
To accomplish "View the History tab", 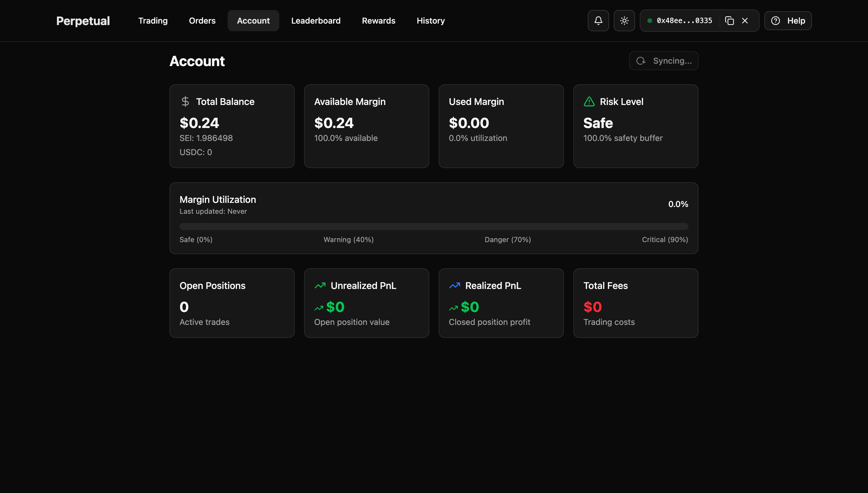I will pyautogui.click(x=430, y=21).
